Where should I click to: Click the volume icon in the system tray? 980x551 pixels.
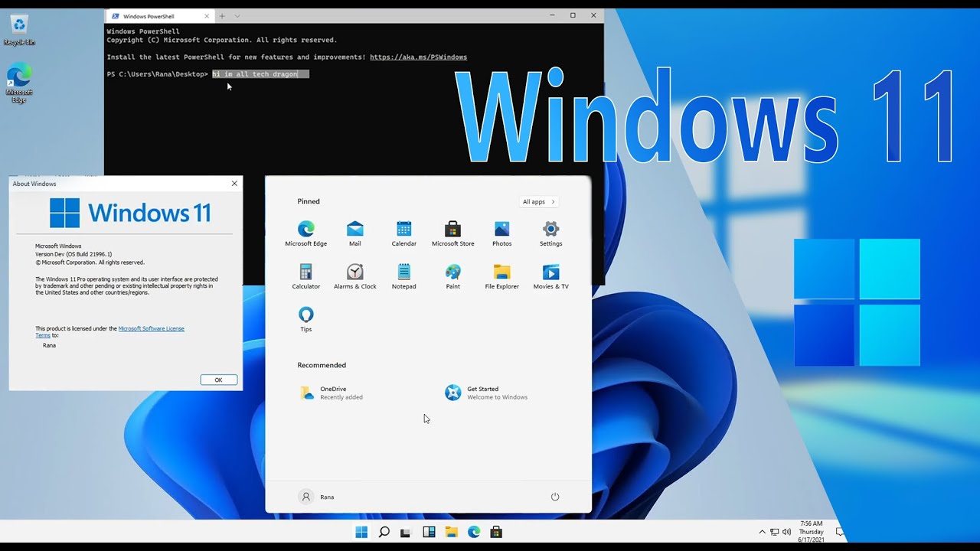[x=787, y=532]
